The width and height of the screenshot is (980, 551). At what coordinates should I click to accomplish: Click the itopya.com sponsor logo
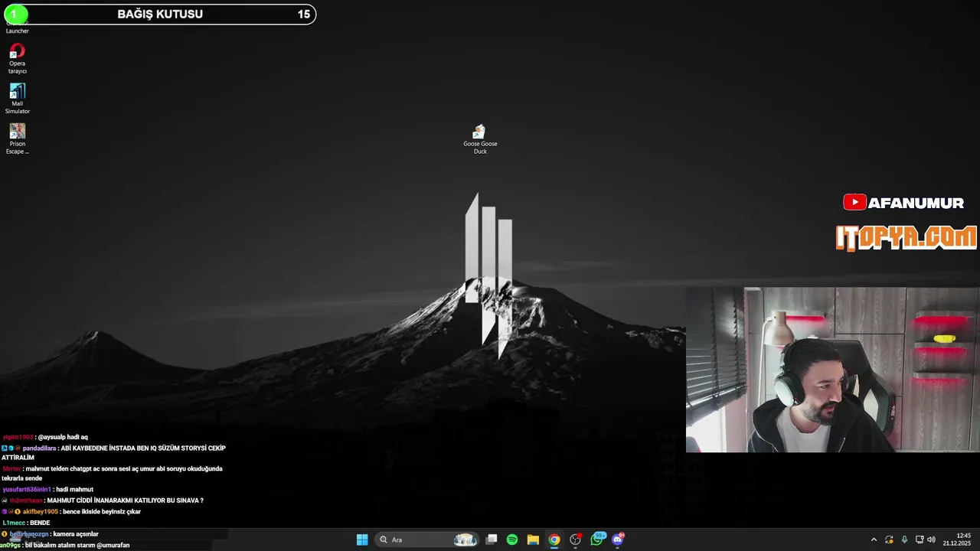coord(906,238)
